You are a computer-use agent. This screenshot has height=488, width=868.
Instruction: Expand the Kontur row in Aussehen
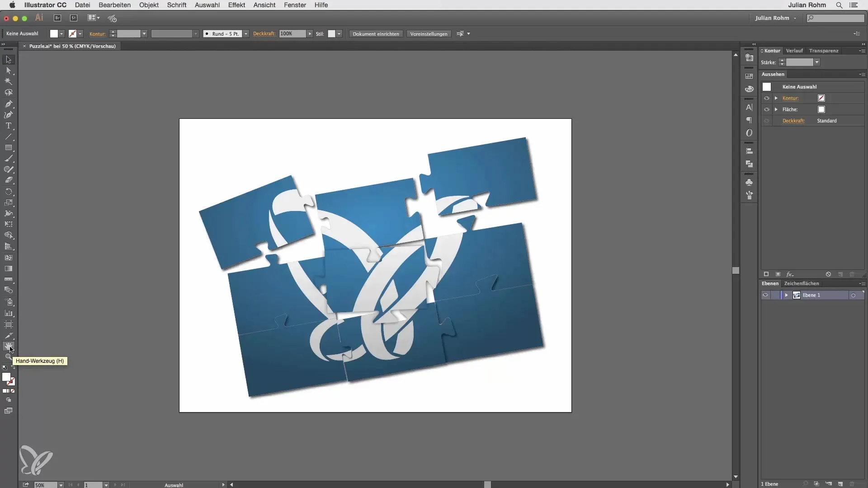pyautogui.click(x=776, y=98)
